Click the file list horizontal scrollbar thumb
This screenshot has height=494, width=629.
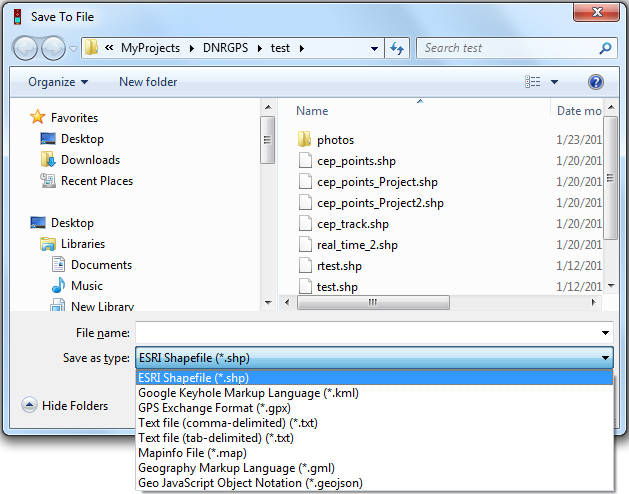[x=373, y=302]
